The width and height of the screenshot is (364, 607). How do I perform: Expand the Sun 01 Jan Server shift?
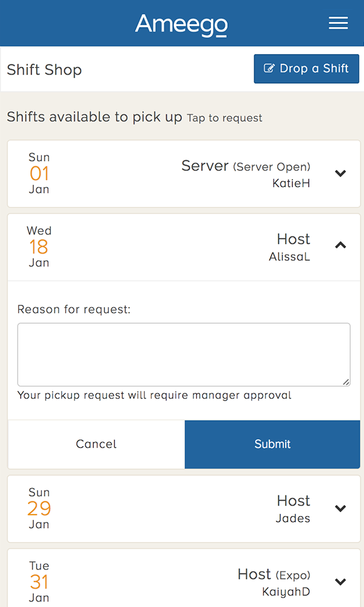[340, 174]
